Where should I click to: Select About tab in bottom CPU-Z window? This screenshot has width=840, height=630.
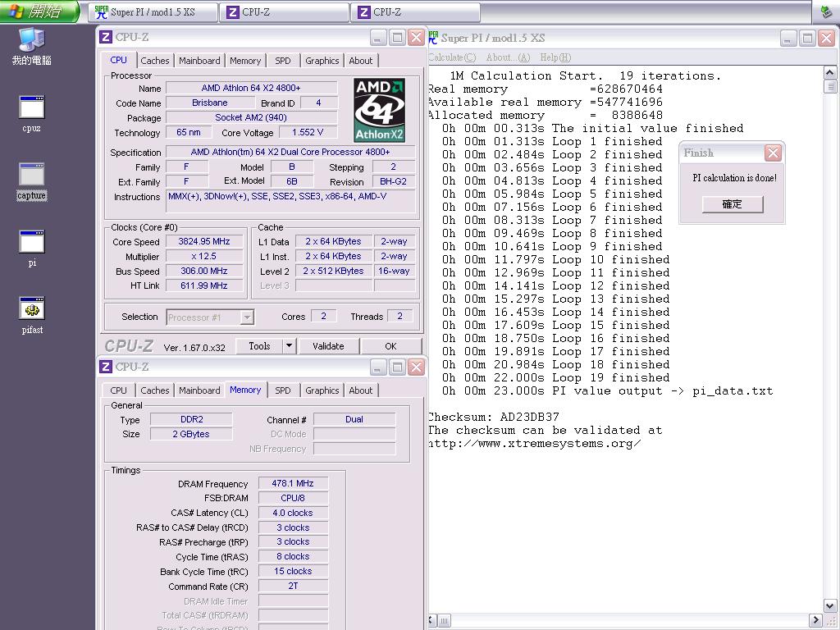361,390
